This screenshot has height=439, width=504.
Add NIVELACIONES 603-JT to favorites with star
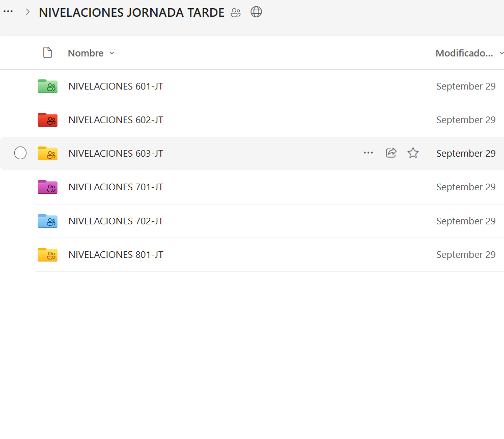[413, 153]
